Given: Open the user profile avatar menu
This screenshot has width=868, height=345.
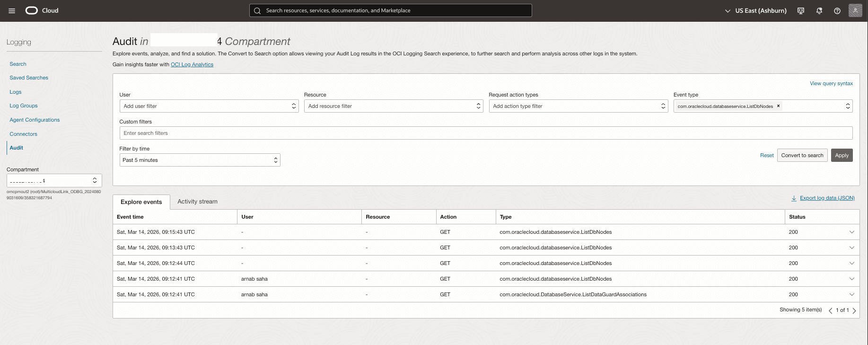Looking at the screenshot, I should point(855,10).
